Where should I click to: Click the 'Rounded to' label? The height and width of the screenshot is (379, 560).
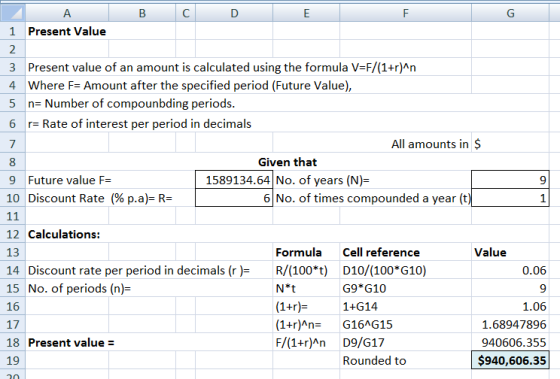point(374,360)
